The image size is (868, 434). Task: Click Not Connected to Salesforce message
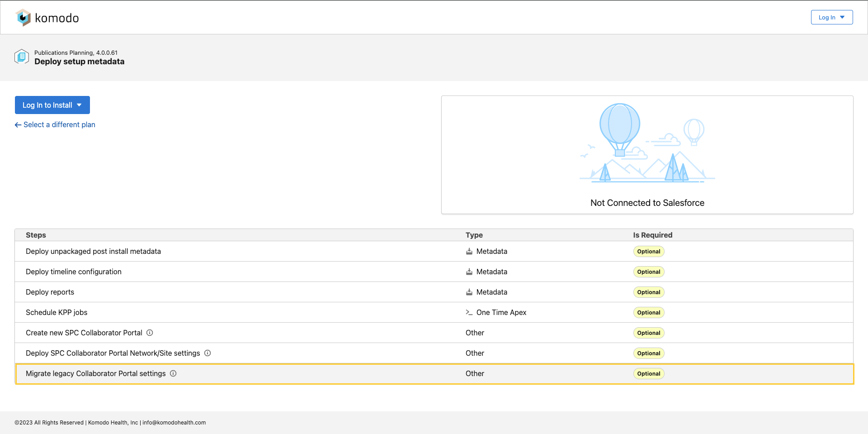tap(647, 203)
